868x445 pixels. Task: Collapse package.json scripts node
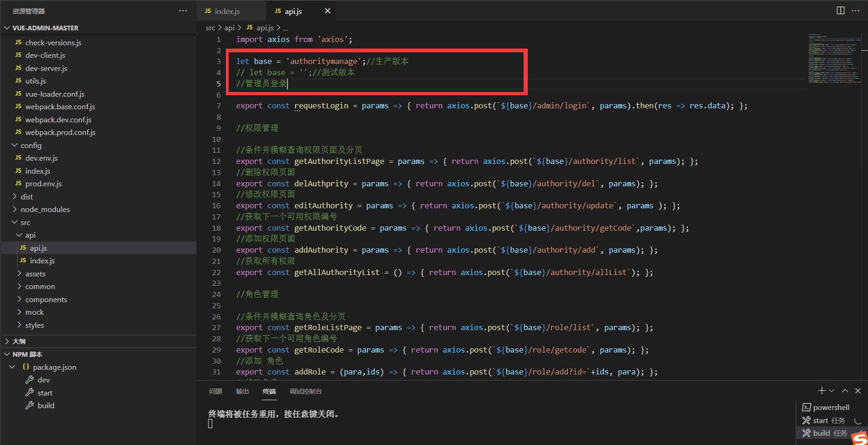pyautogui.click(x=12, y=367)
